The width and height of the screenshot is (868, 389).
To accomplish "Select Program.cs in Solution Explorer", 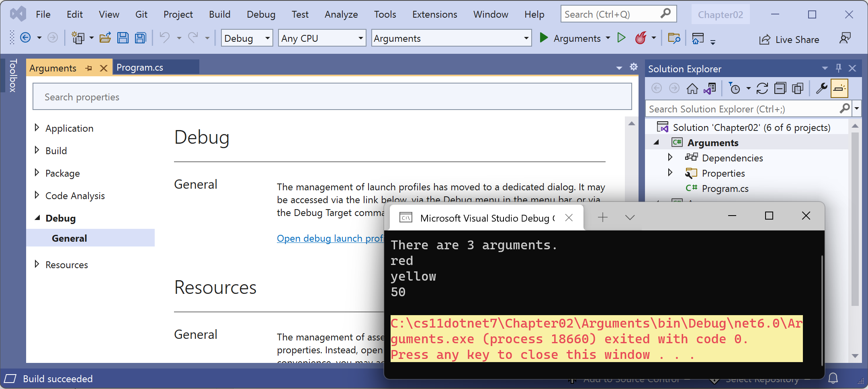I will [x=725, y=188].
